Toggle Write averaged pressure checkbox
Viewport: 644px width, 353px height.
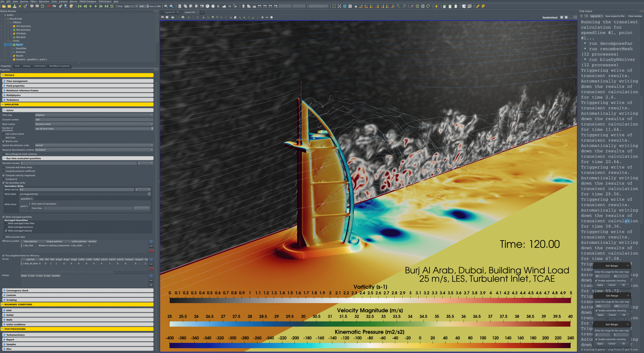tap(6, 227)
